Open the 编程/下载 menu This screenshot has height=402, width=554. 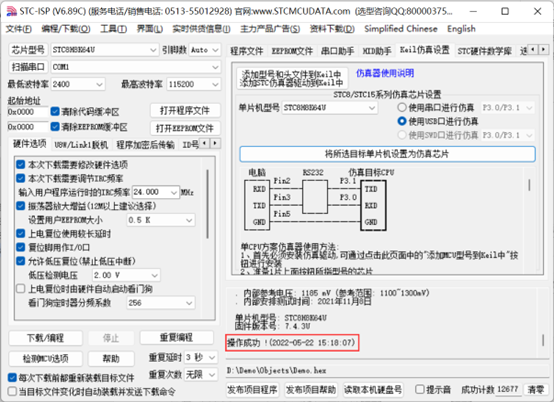click(x=65, y=29)
